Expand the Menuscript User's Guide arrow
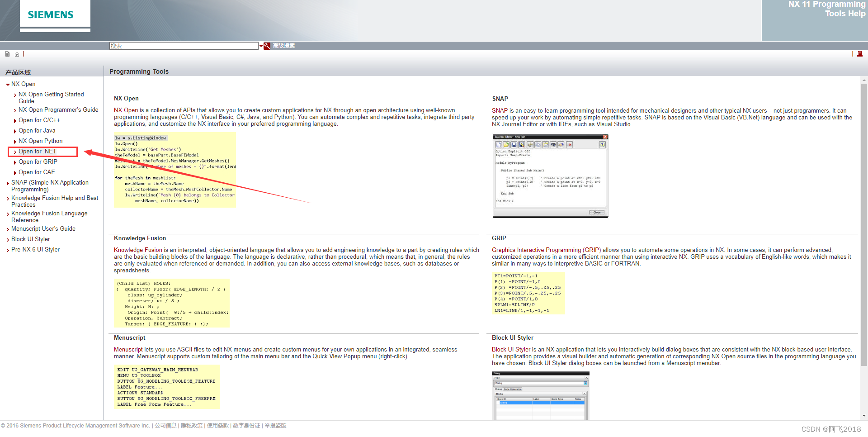This screenshot has height=437, width=868. [8, 229]
